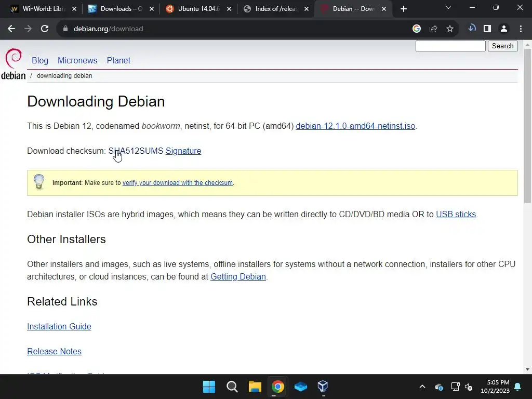
Task: Click the OneDrive cloud tray icon
Action: [438, 387]
